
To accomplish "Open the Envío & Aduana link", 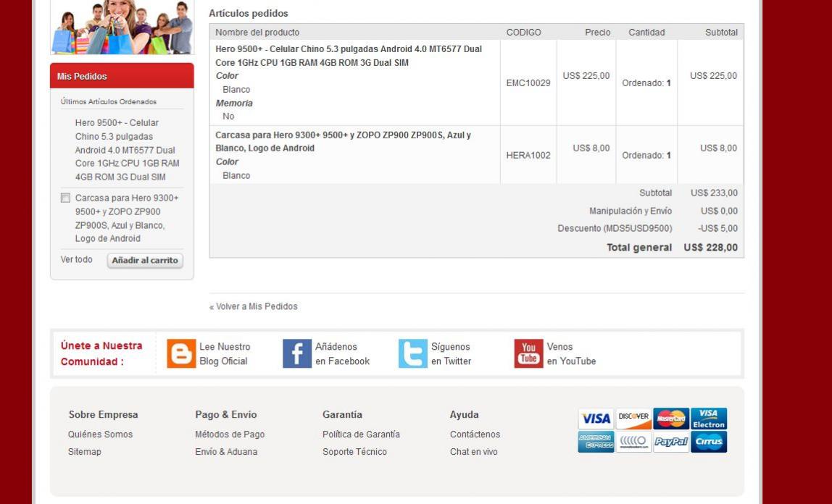I will click(226, 452).
